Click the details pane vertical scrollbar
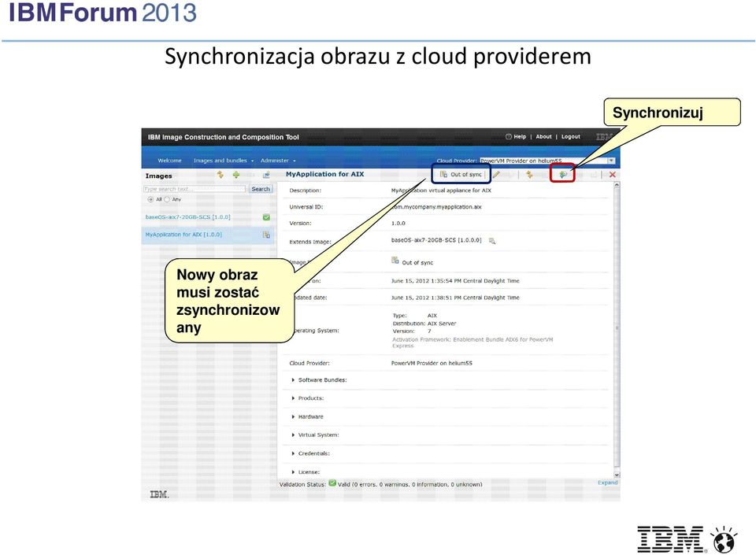 (x=617, y=330)
